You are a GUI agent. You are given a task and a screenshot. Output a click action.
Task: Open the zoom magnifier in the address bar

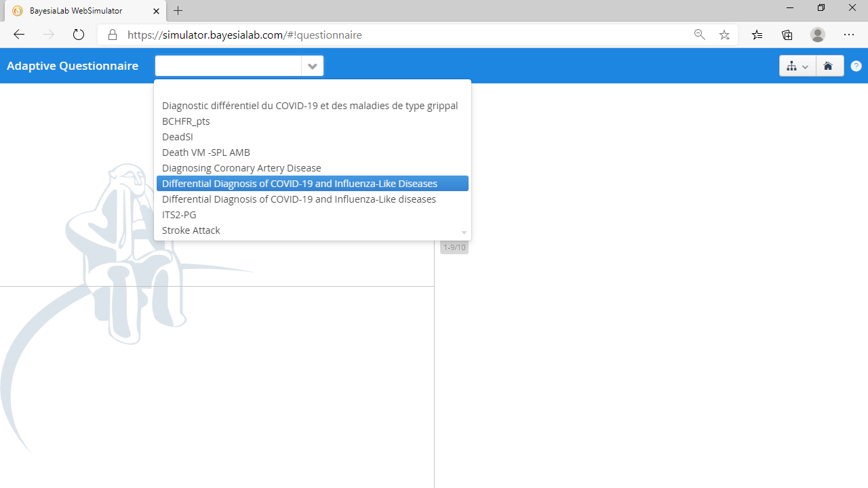[699, 35]
